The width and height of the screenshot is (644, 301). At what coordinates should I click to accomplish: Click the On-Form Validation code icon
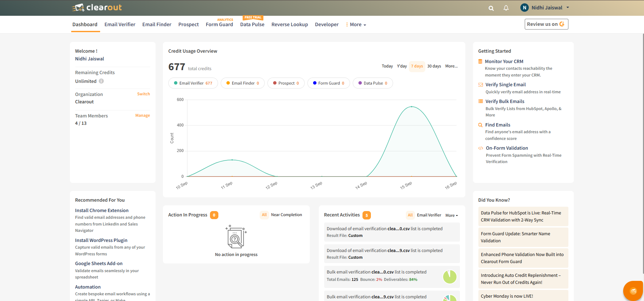[481, 148]
